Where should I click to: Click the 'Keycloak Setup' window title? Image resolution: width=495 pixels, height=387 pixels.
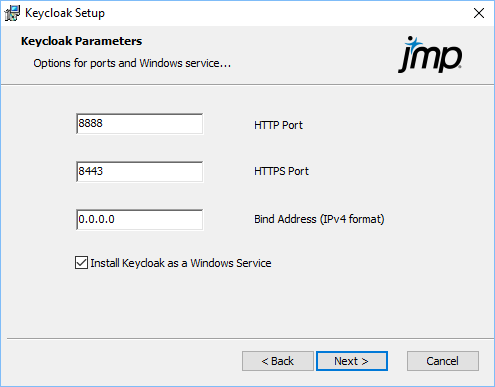point(65,13)
